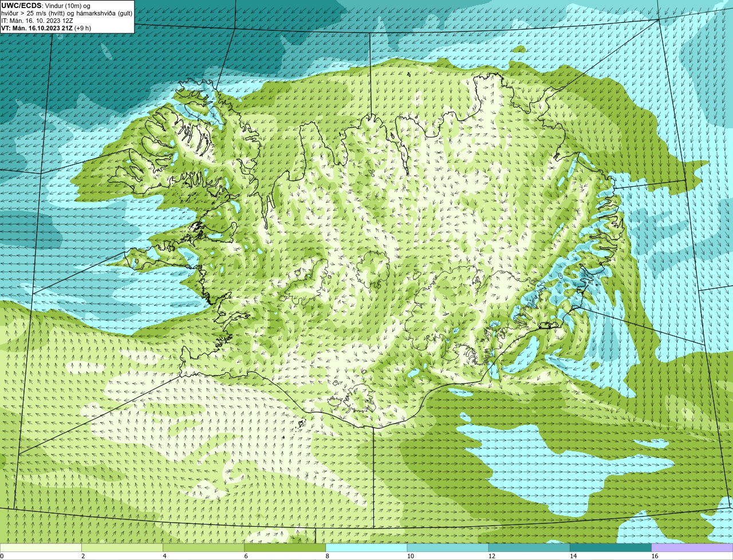Screen dimensions: 733x560
Task: Click the 14–16 m/s dark teal legend swatch
Action: [x=611, y=547]
